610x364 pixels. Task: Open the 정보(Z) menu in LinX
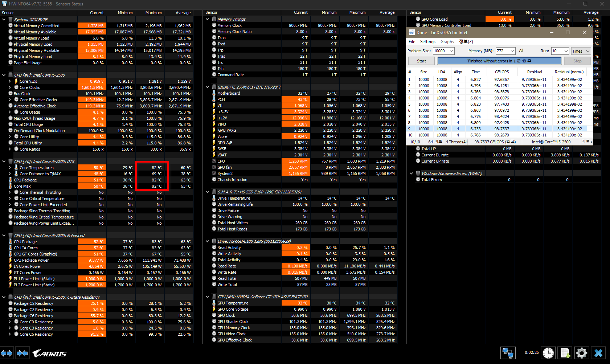point(466,42)
